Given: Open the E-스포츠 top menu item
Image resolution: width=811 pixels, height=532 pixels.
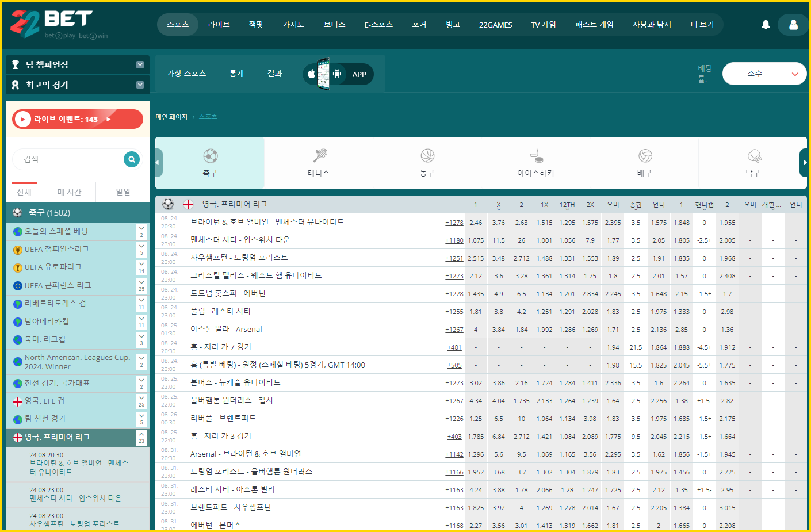Looking at the screenshot, I should [378, 25].
